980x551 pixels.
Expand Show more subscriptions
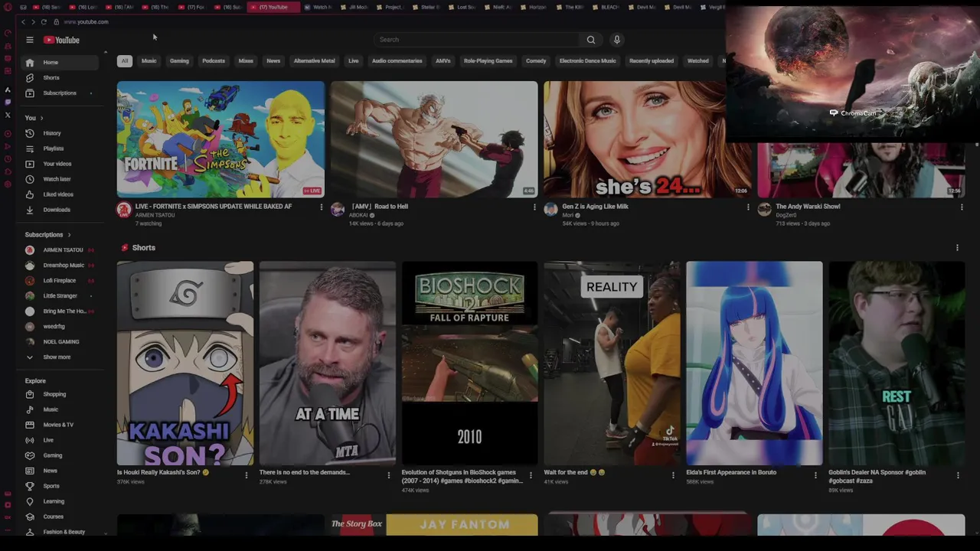(60, 357)
